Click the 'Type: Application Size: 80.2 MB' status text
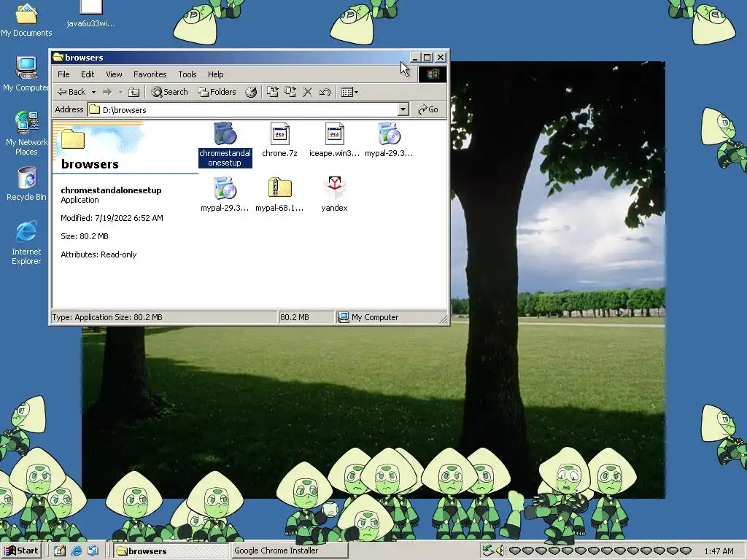Image resolution: width=747 pixels, height=560 pixels. 107,317
